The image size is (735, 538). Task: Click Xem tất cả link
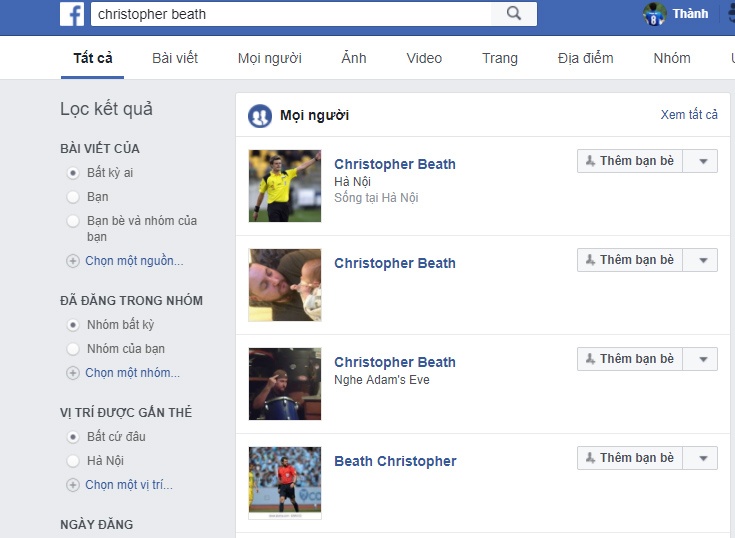(x=689, y=115)
